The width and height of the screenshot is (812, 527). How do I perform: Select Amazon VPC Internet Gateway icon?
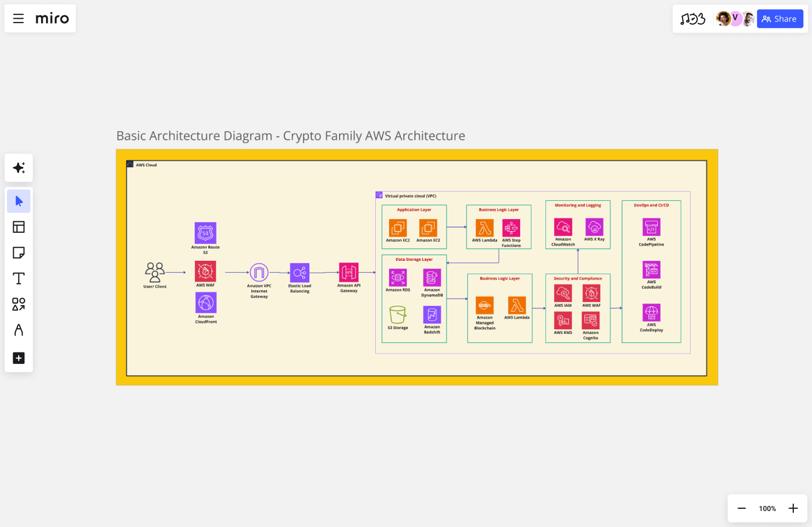pyautogui.click(x=259, y=272)
